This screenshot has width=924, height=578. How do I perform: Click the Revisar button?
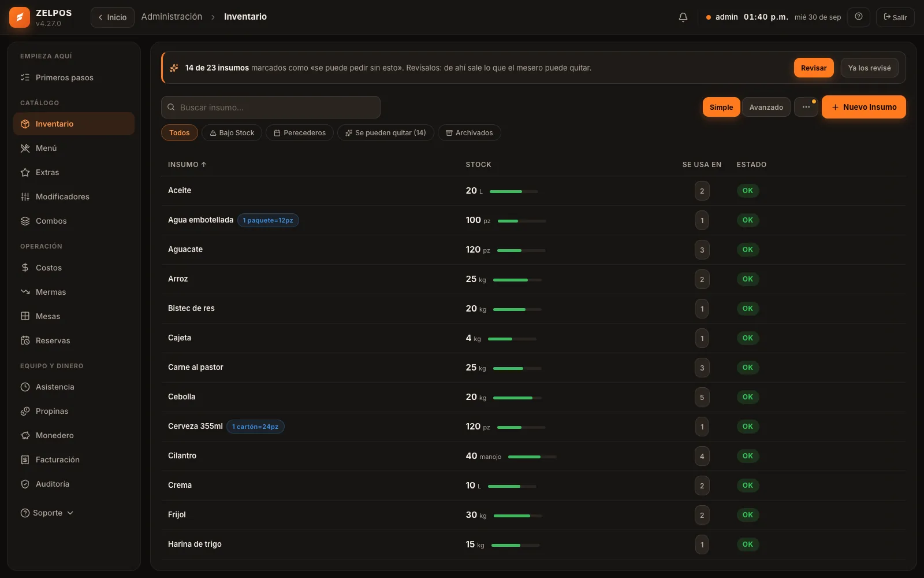814,68
